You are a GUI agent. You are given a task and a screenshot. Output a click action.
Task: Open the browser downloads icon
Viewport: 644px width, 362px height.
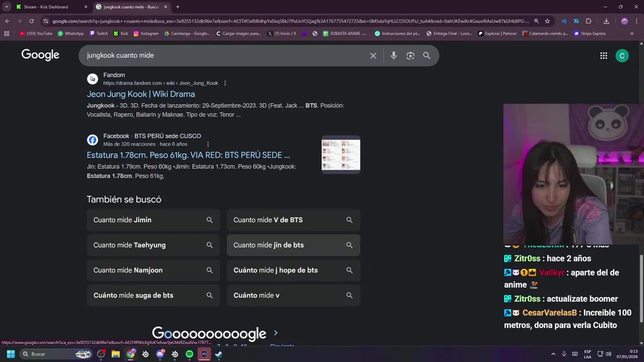click(606, 21)
